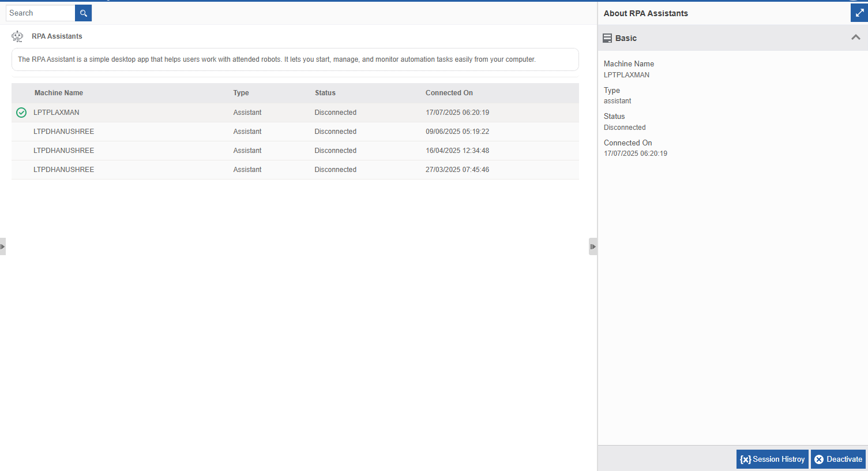868x471 pixels.
Task: Open Session Histroy button
Action: pos(772,459)
